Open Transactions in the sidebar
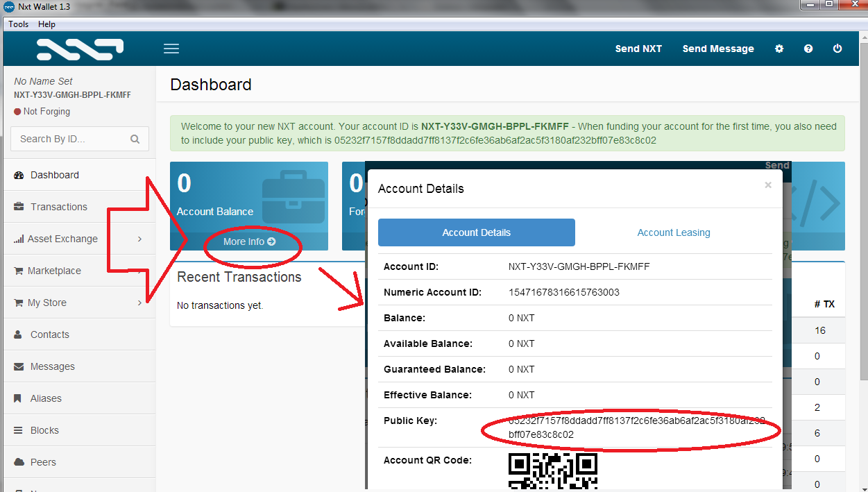 click(x=79, y=207)
